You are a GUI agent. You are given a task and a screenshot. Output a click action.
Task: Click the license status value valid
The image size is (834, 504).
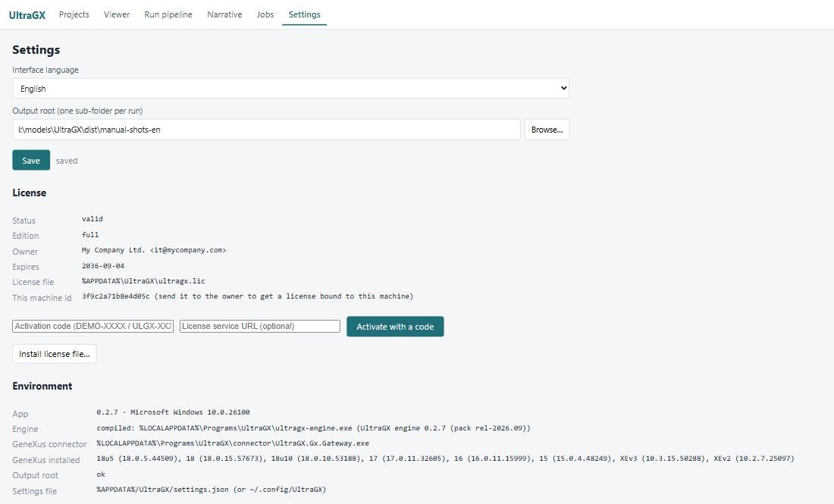click(92, 219)
